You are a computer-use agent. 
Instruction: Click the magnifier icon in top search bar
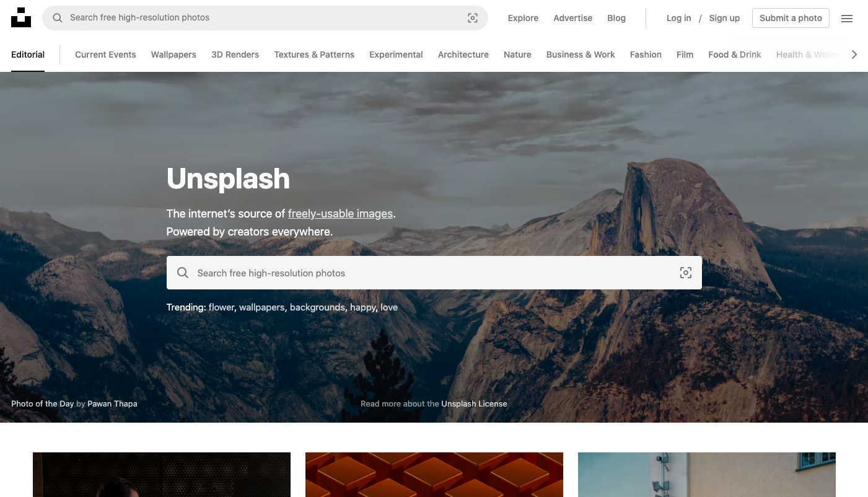tap(58, 18)
